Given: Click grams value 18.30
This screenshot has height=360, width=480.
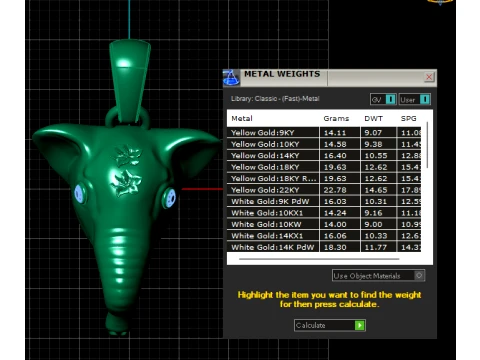Looking at the screenshot, I should pyautogui.click(x=335, y=247).
